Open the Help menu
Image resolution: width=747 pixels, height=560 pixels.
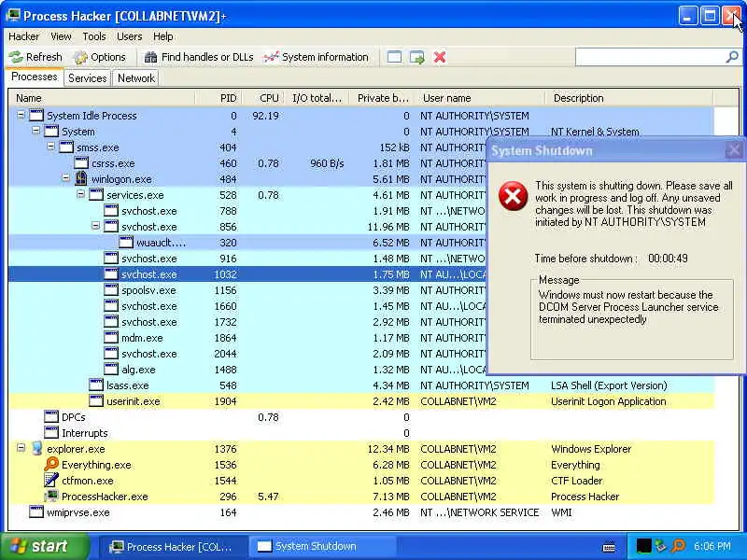162,36
